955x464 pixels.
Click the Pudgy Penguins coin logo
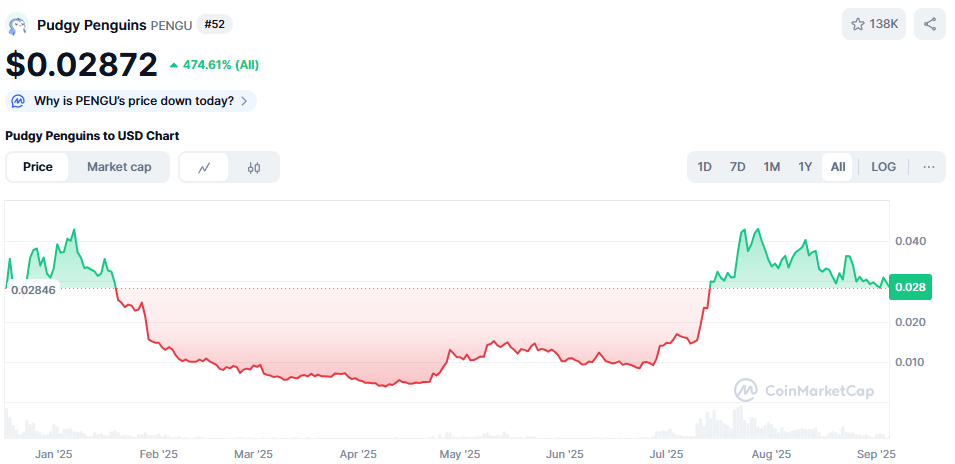click(x=17, y=24)
